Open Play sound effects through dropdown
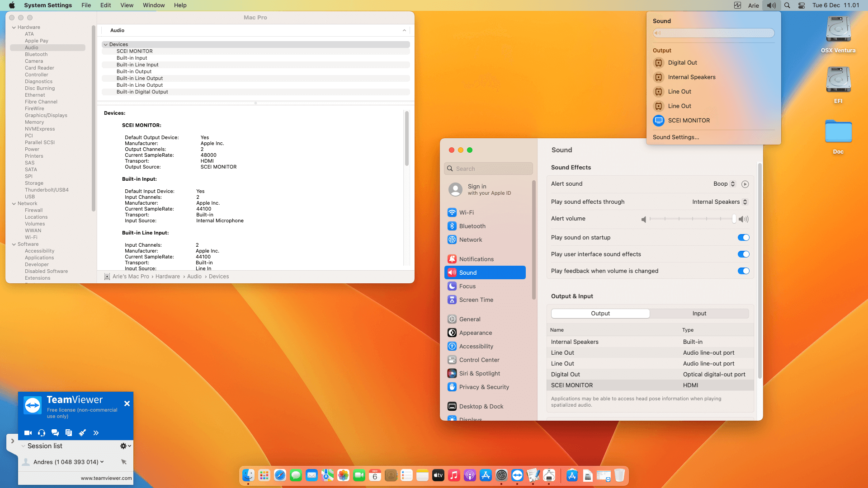The image size is (868, 488). point(720,202)
